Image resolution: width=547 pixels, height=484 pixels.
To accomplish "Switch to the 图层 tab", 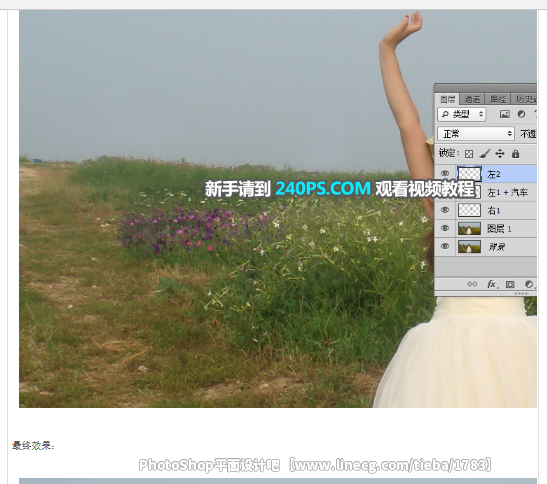I will pyautogui.click(x=447, y=99).
